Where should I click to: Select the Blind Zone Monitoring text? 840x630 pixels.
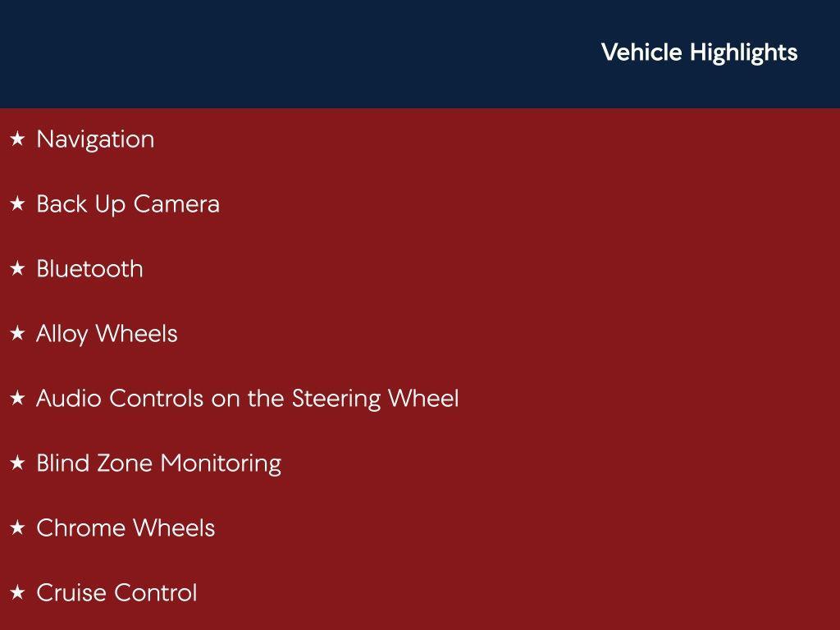click(158, 463)
